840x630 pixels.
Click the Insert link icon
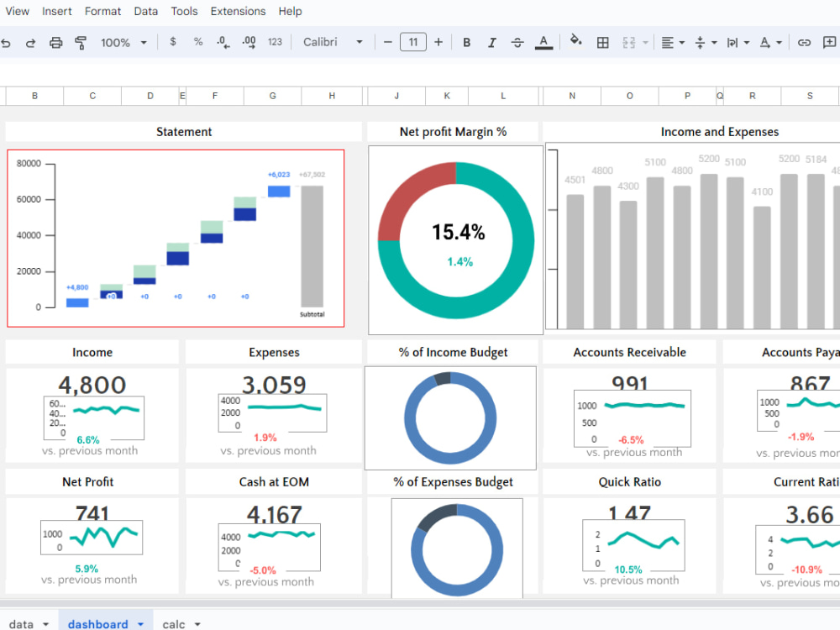804,42
